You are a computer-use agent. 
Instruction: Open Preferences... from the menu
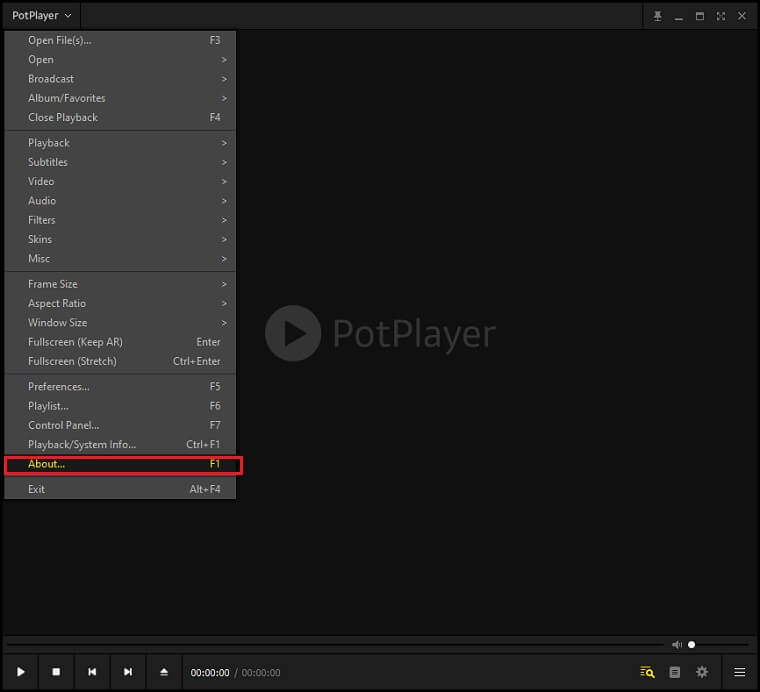(x=120, y=387)
